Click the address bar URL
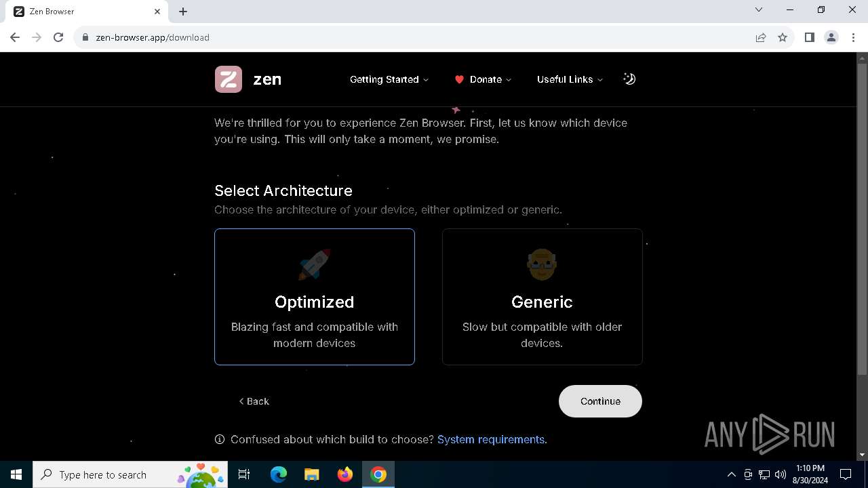 coord(153,37)
